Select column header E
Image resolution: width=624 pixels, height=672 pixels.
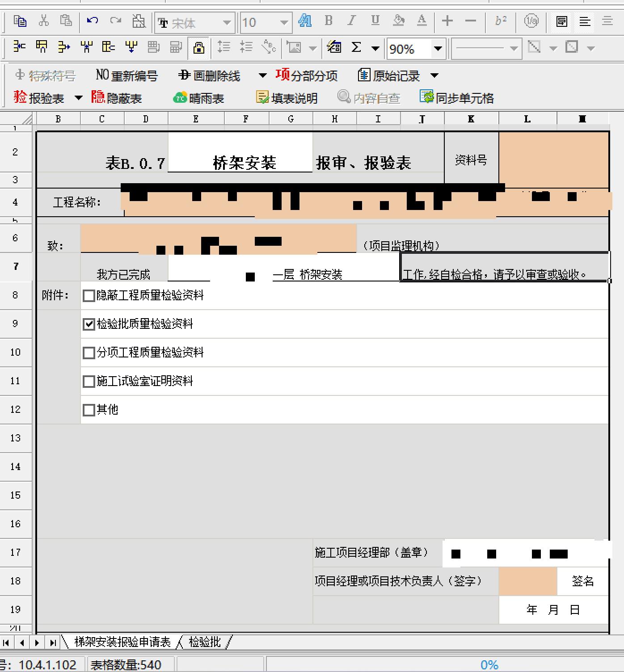(x=196, y=119)
